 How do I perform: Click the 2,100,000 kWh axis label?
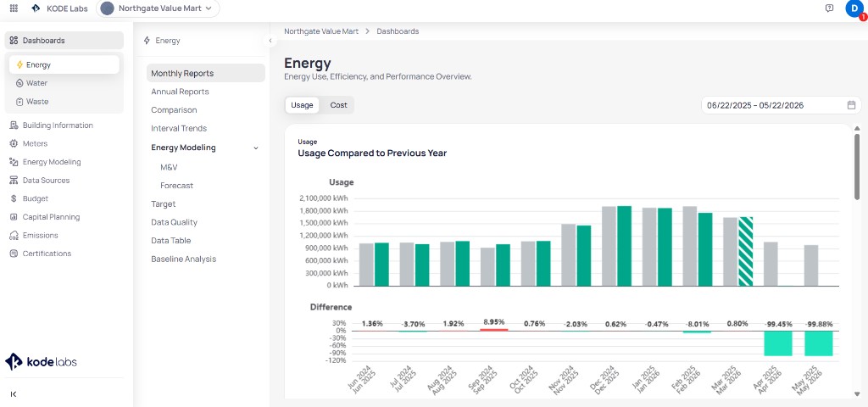[x=324, y=198]
